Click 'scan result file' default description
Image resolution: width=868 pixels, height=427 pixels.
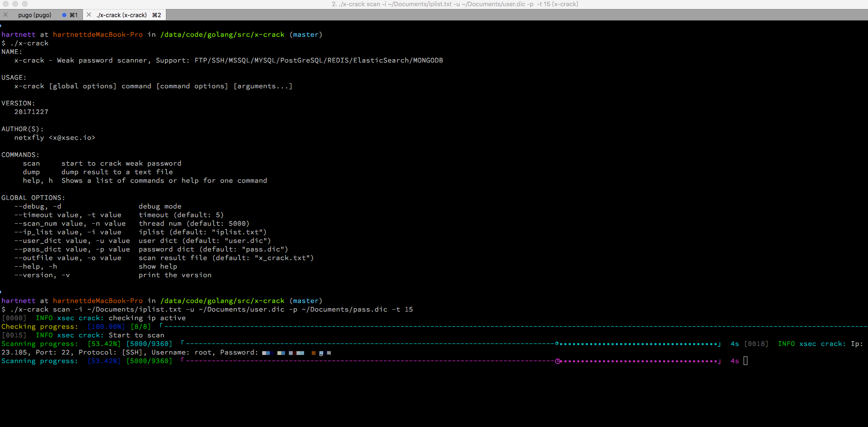226,258
